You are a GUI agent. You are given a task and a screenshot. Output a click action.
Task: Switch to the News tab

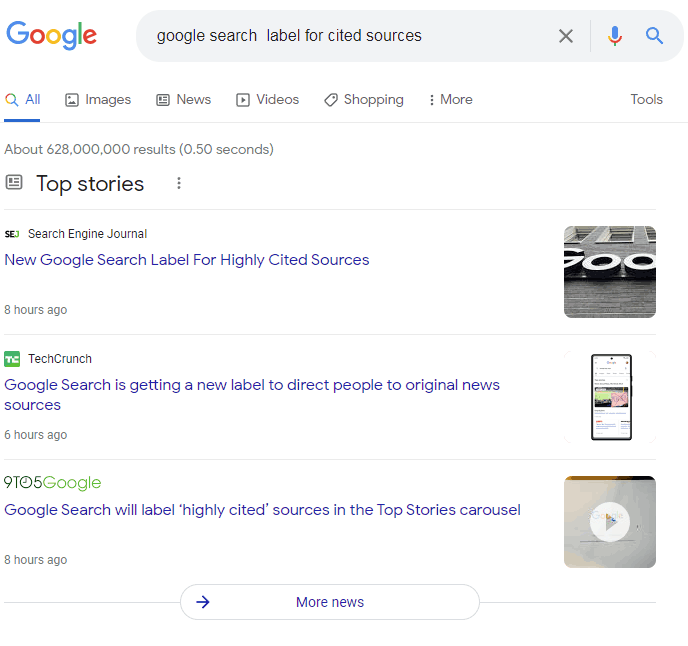coord(183,100)
